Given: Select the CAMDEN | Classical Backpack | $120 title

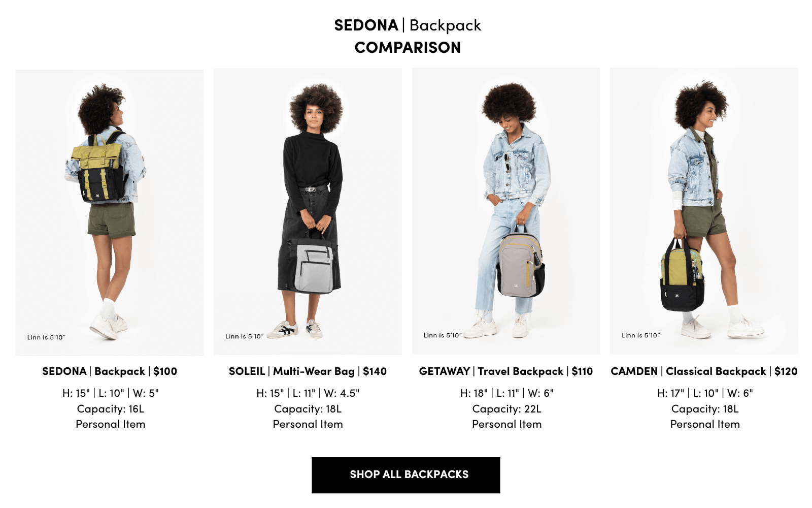Looking at the screenshot, I should pyautogui.click(x=704, y=371).
